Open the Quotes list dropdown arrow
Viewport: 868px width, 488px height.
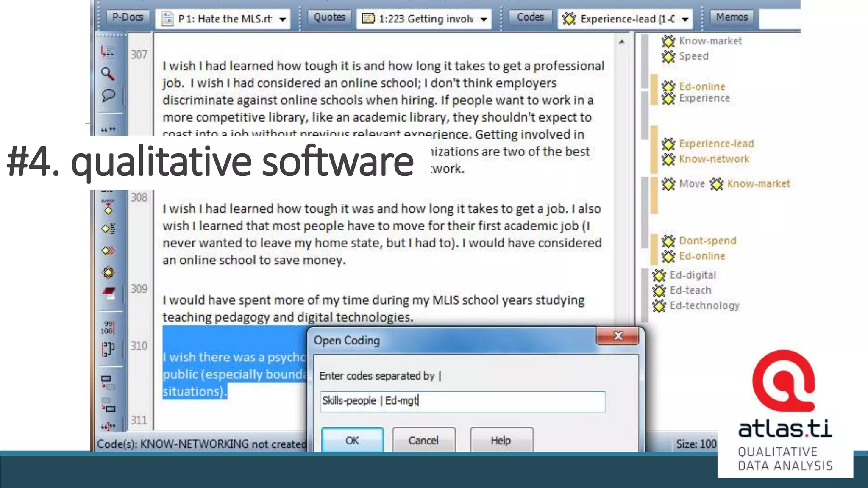(484, 19)
